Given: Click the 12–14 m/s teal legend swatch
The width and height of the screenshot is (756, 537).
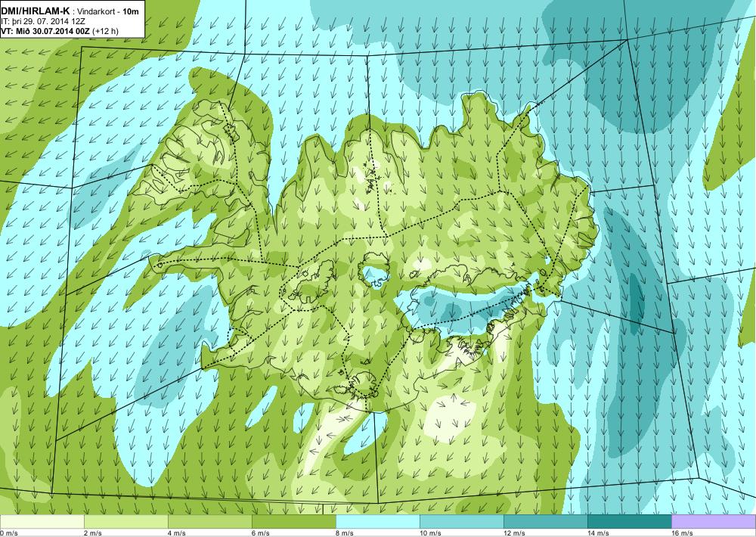Looking at the screenshot, I should pyautogui.click(x=546, y=522).
